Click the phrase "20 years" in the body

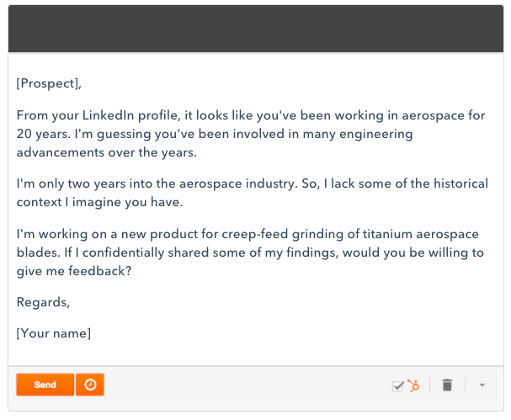click(x=42, y=134)
